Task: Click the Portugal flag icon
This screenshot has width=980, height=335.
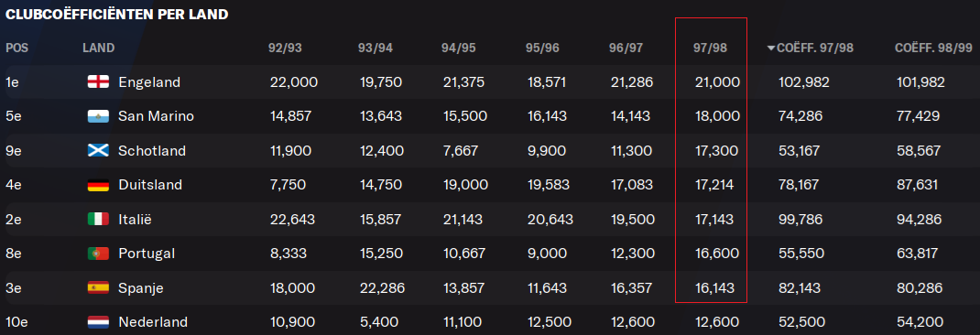Action: pos(99,254)
